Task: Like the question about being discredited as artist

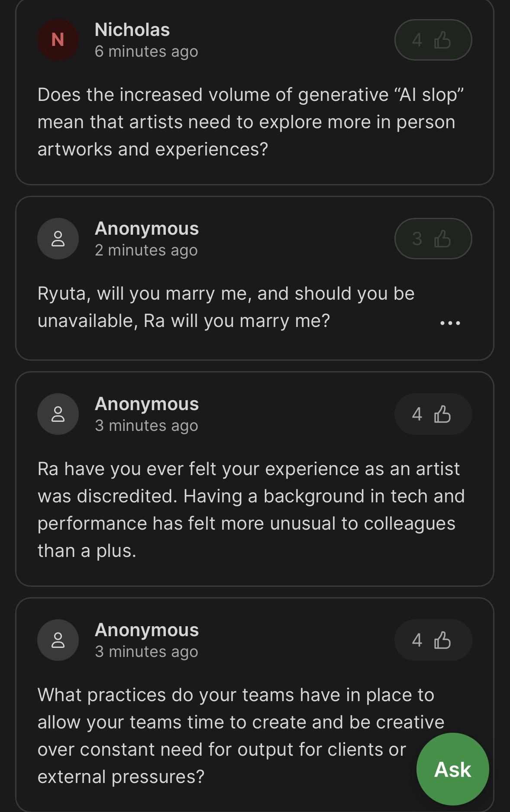Action: 433,414
